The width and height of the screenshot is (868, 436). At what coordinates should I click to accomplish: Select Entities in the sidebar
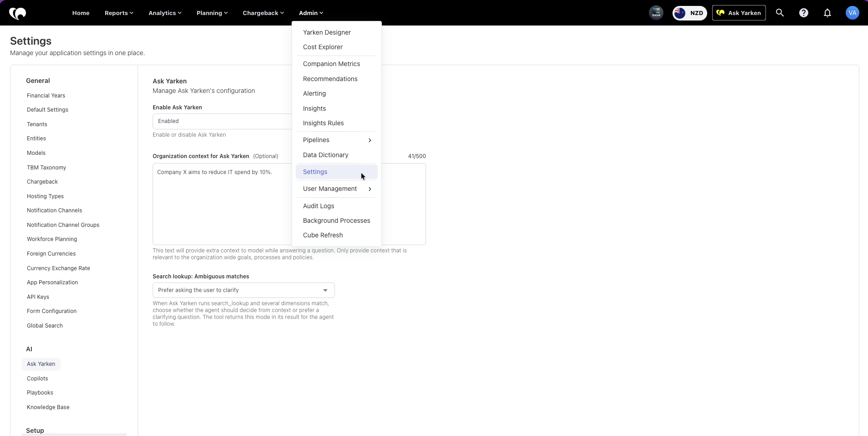36,138
